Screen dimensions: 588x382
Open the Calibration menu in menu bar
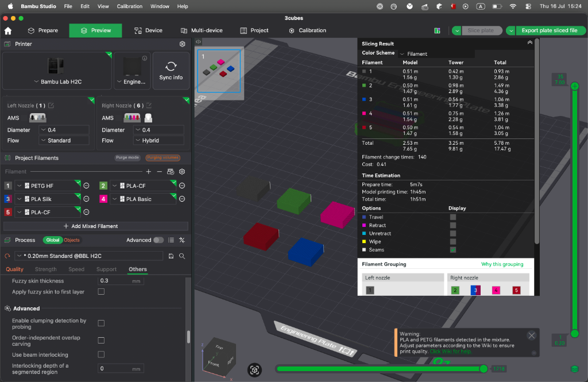(129, 6)
